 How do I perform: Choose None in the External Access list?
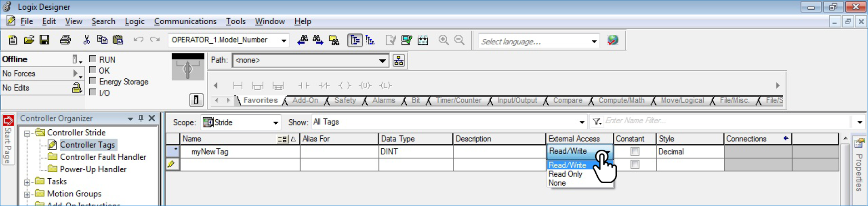(557, 183)
